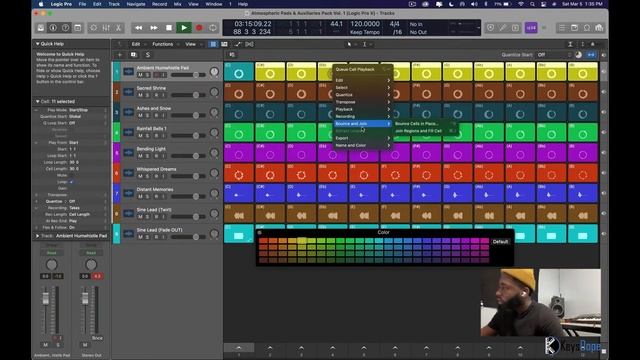Image resolution: width=640 pixels, height=360 pixels.
Task: Trigger scene 1 at bottom of grid
Action: (239, 348)
